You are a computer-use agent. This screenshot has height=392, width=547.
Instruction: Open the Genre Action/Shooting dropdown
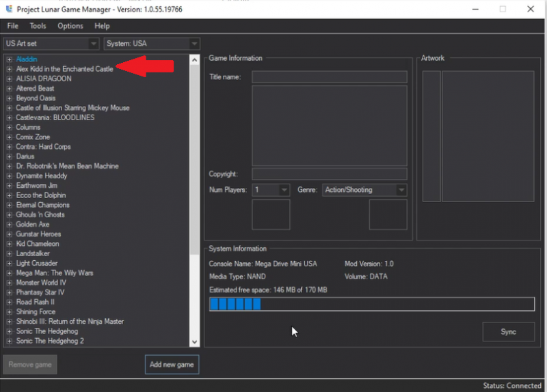(x=364, y=190)
